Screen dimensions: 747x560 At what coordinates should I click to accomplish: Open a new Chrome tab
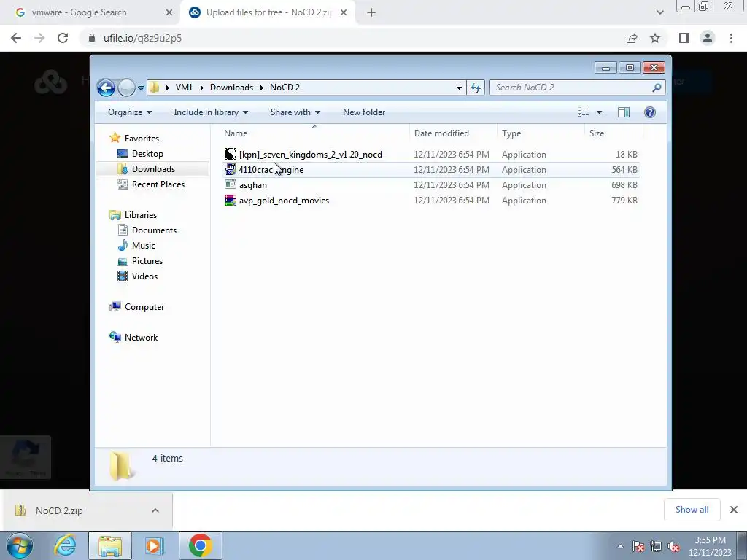371,13
